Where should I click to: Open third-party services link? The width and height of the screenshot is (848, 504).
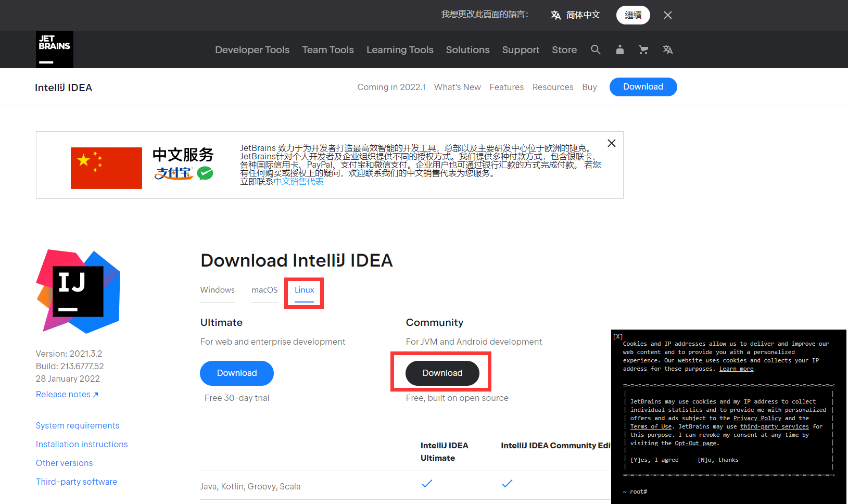(775, 426)
